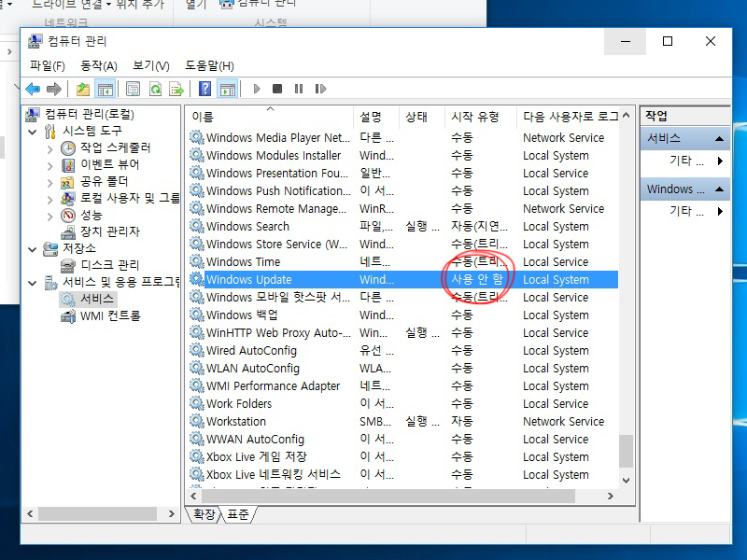Screen dimensions: 747x560
Task: Select the Workstation service row
Action: [403, 422]
